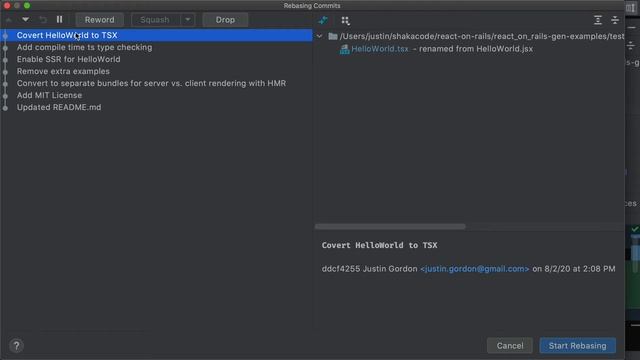This screenshot has width=640, height=360.
Task: Click the Start Rebasing button
Action: tap(578, 346)
